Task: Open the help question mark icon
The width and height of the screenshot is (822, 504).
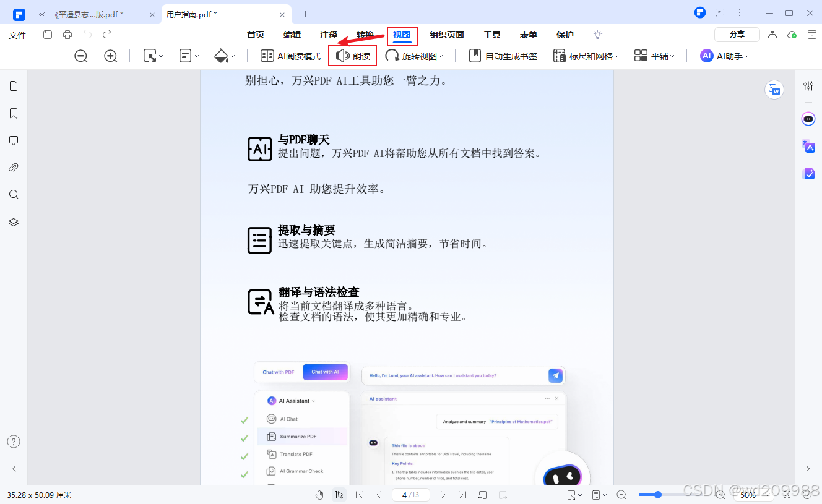Action: 14,442
